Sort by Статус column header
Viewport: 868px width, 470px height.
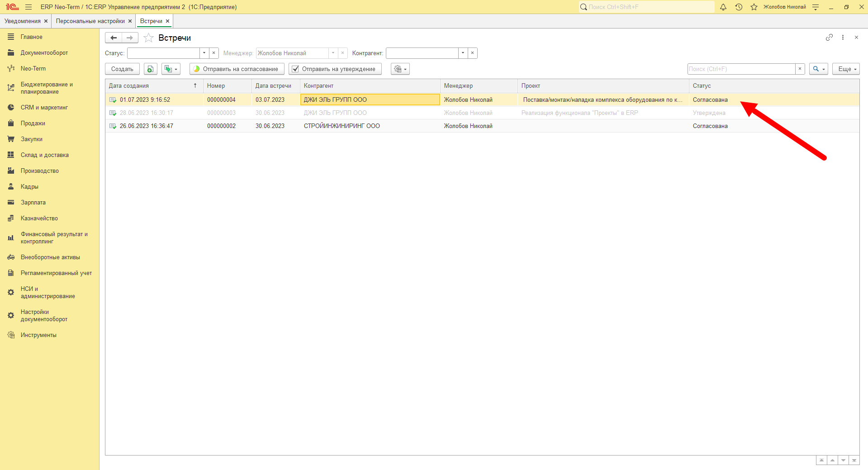(774, 85)
